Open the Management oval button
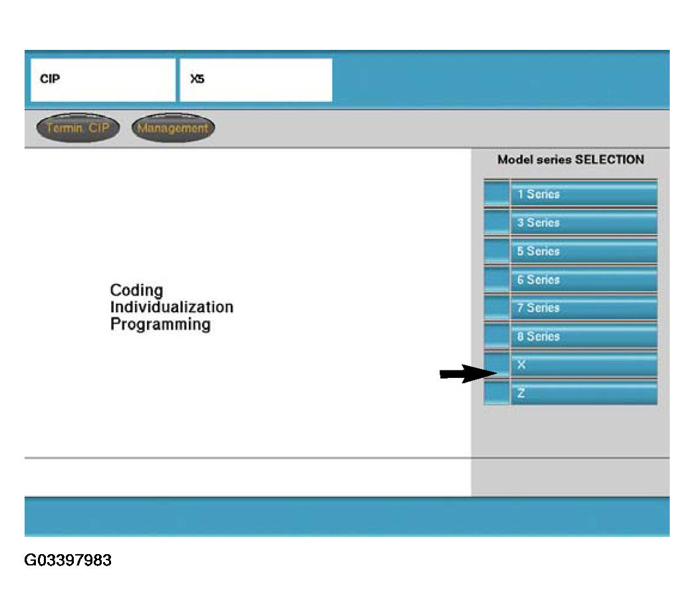The height and width of the screenshot is (616, 695). pyautogui.click(x=173, y=128)
